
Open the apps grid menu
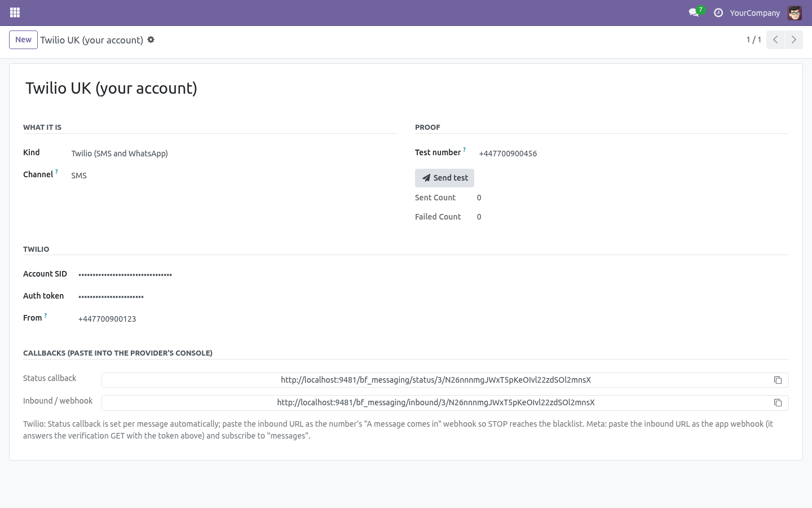point(15,12)
